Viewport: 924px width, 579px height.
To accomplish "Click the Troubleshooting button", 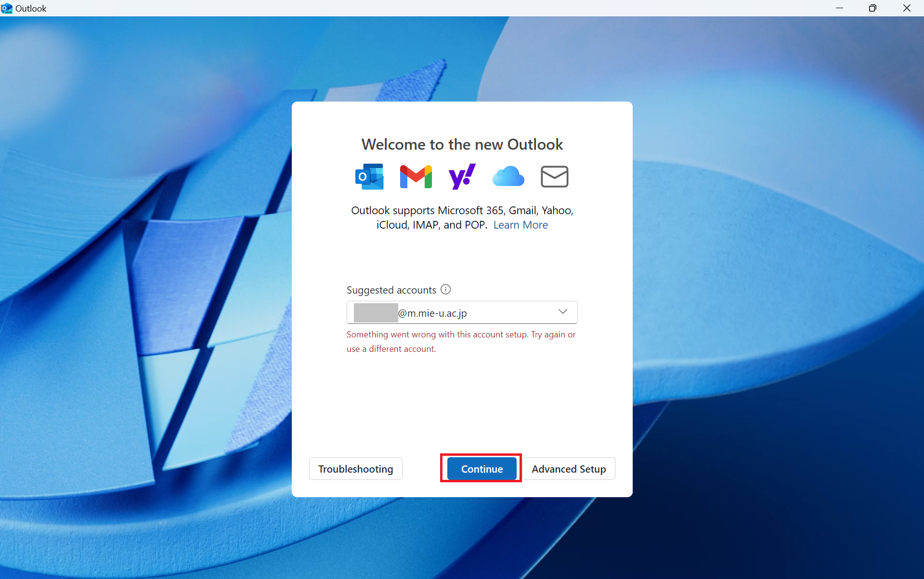I will [x=355, y=469].
